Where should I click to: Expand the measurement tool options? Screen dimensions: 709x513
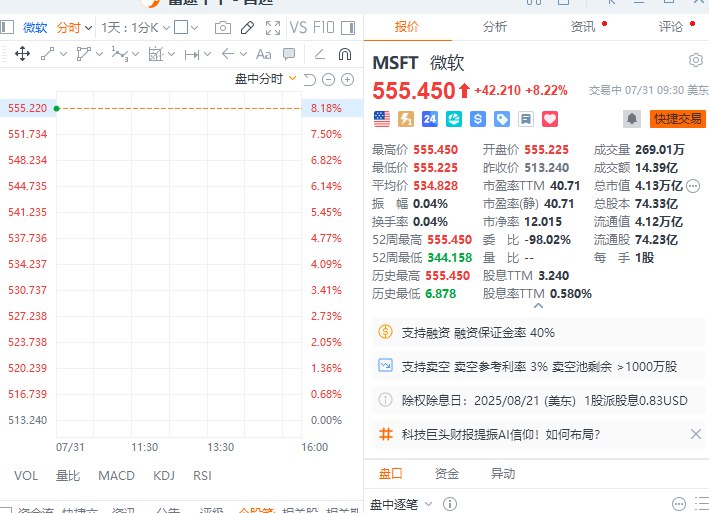coord(171,54)
